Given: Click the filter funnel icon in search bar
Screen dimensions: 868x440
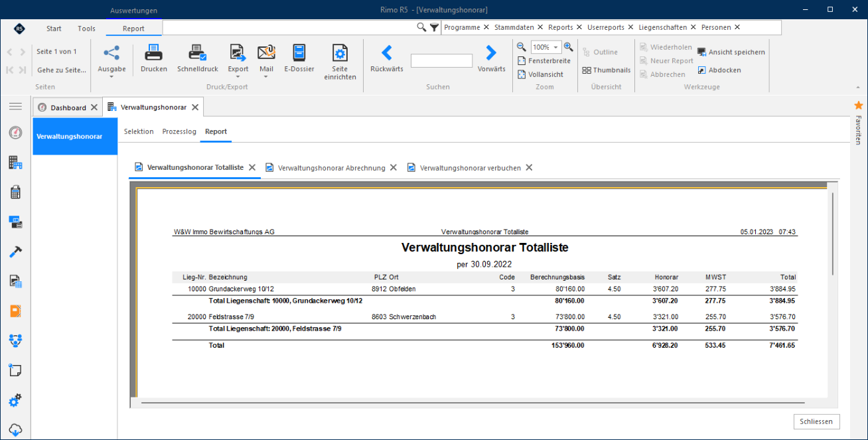Looking at the screenshot, I should tap(434, 27).
